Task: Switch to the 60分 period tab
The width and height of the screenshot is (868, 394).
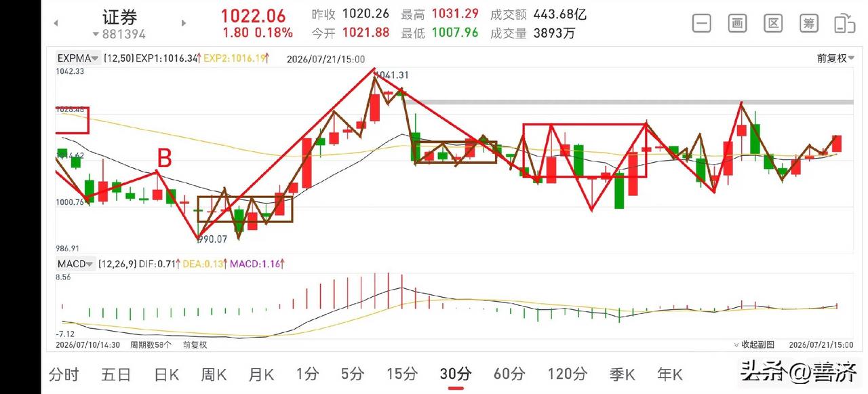Action: click(x=509, y=374)
